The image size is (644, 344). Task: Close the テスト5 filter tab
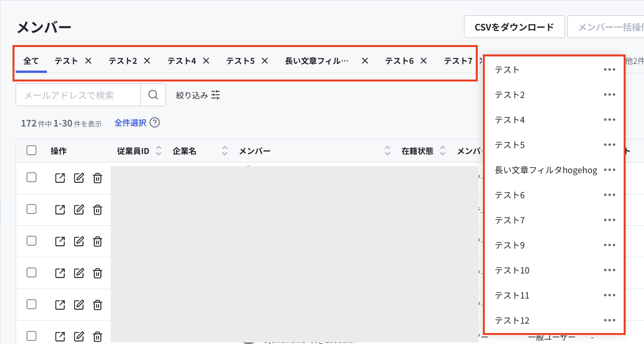click(x=265, y=61)
